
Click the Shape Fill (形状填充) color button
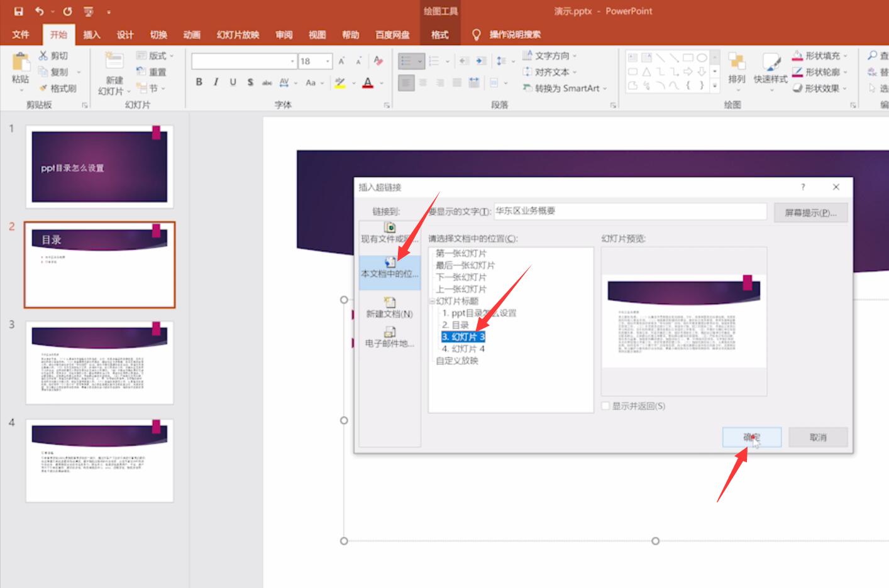797,56
